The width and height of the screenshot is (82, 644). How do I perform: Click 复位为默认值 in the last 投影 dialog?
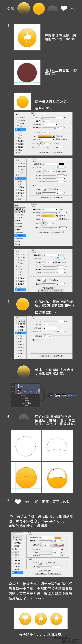click(x=55, y=574)
